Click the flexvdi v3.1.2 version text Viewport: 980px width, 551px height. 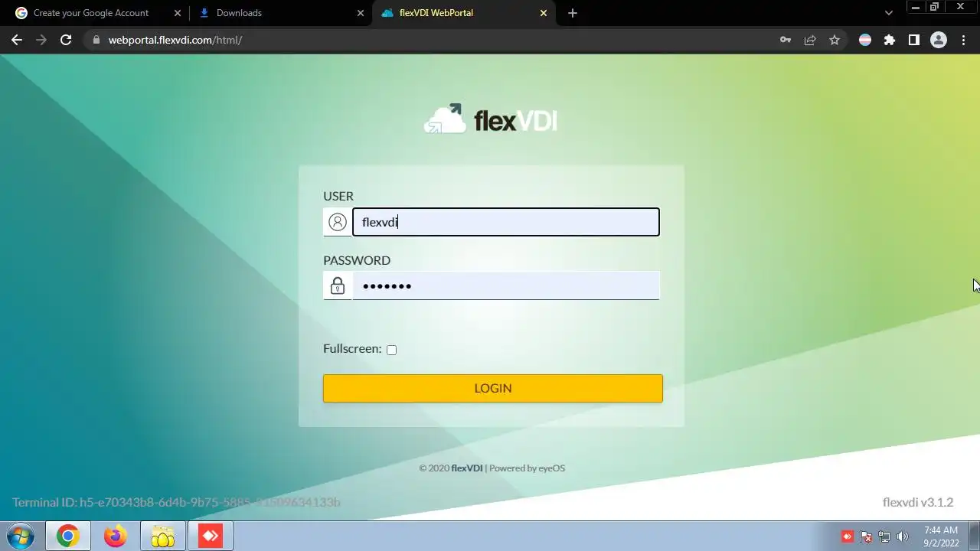click(918, 502)
